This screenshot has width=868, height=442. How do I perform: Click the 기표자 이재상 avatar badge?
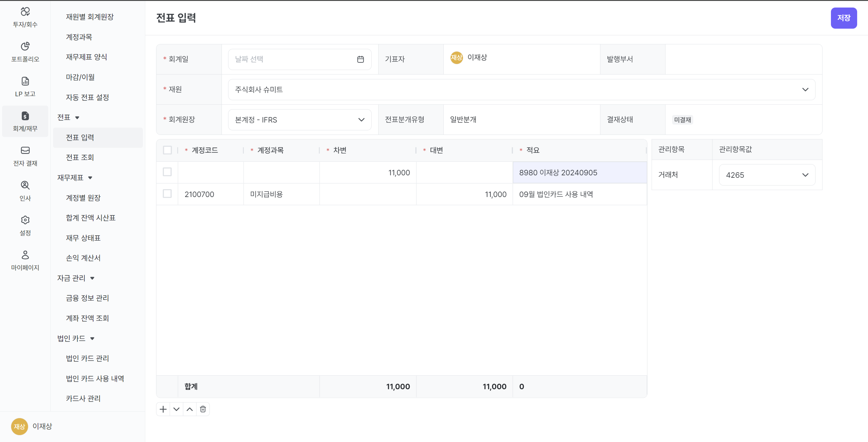[x=457, y=57]
